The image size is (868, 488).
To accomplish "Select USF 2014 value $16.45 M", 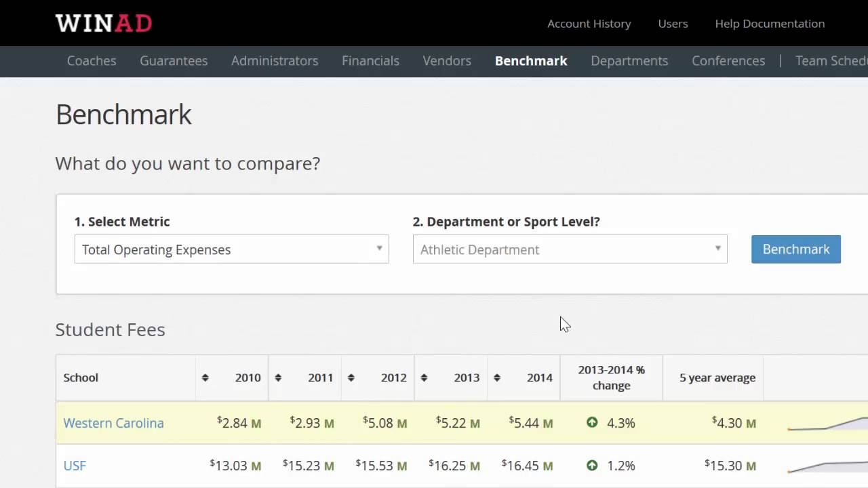I will 528,466.
